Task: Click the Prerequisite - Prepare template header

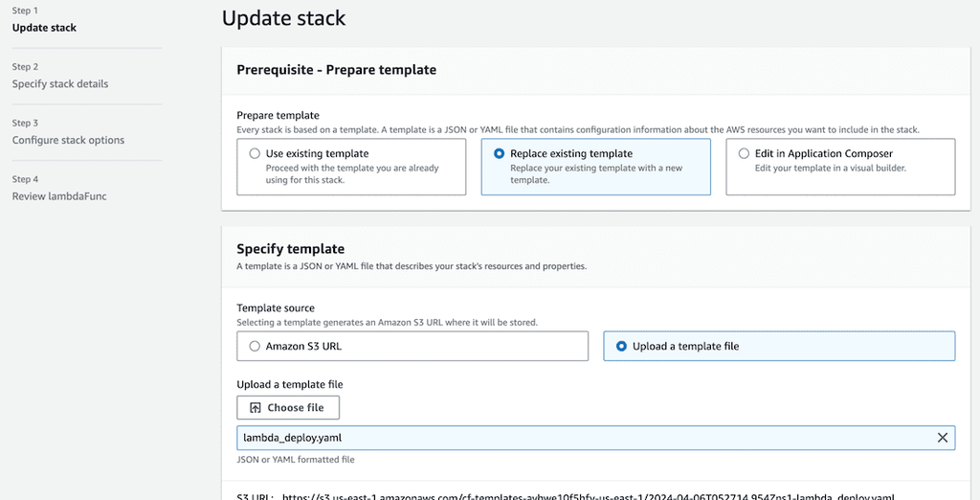Action: coord(336,70)
